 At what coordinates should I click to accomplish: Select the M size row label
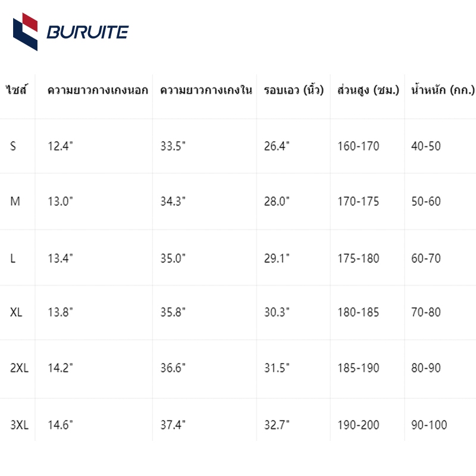[15, 201]
